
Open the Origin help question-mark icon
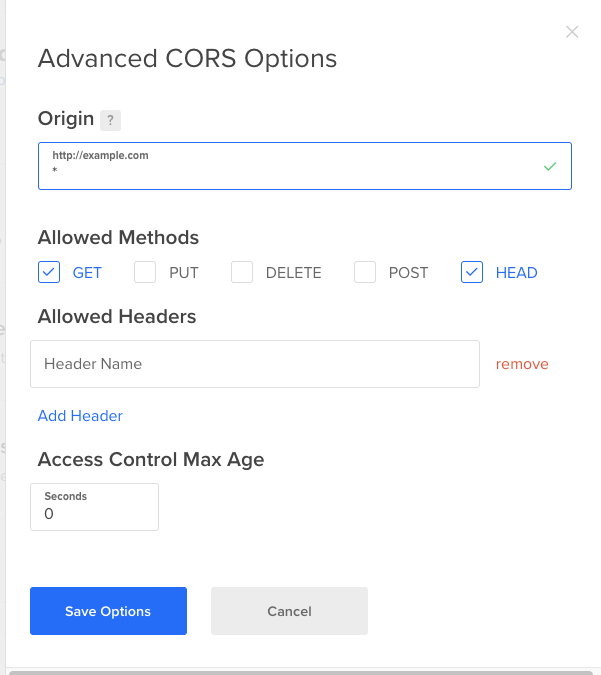tap(110, 120)
